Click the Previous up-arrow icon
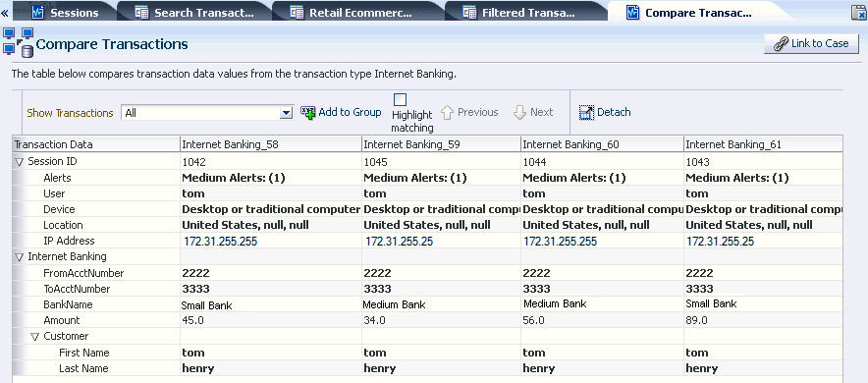This screenshot has height=383, width=868. coord(448,112)
